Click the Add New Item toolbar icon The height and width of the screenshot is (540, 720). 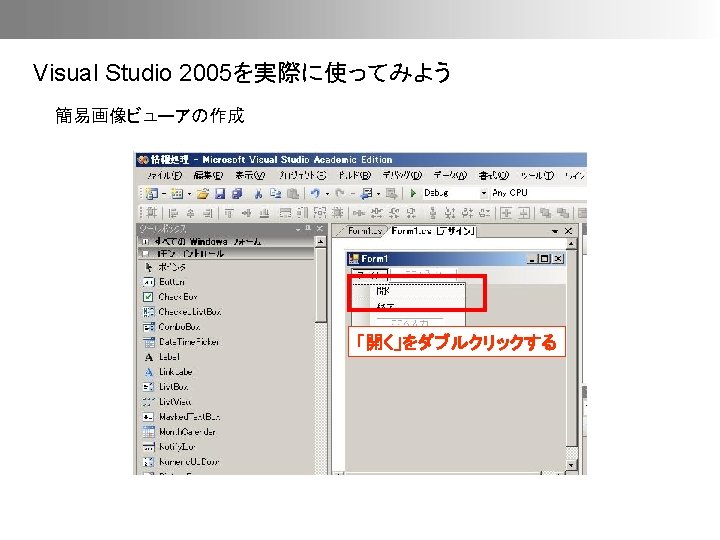tap(177, 193)
